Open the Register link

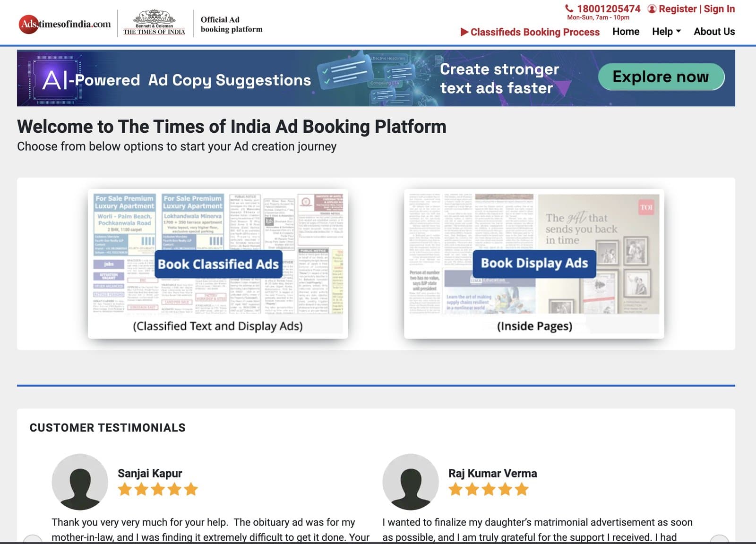point(678,9)
